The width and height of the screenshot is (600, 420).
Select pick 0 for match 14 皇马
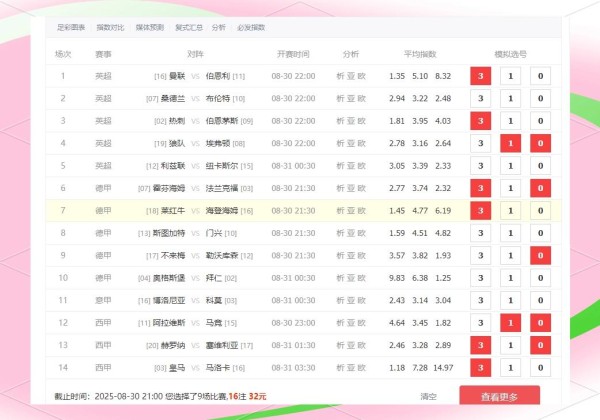539,367
